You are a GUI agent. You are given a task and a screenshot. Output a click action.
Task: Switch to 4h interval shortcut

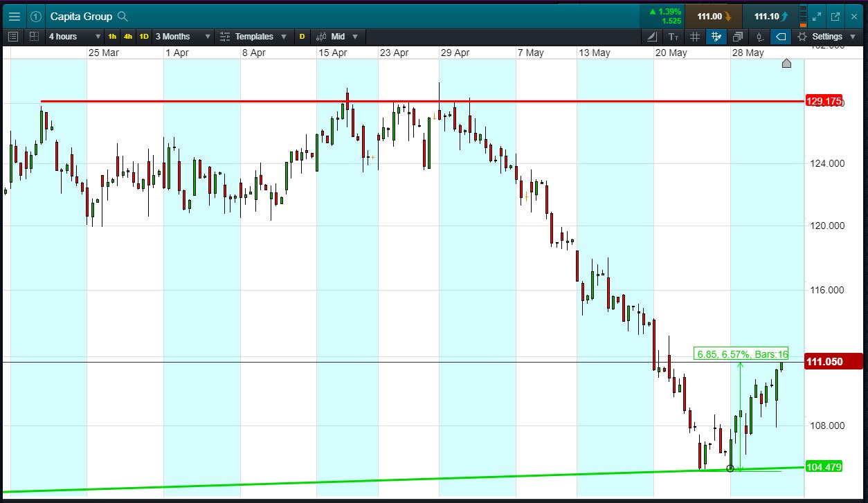(x=128, y=36)
